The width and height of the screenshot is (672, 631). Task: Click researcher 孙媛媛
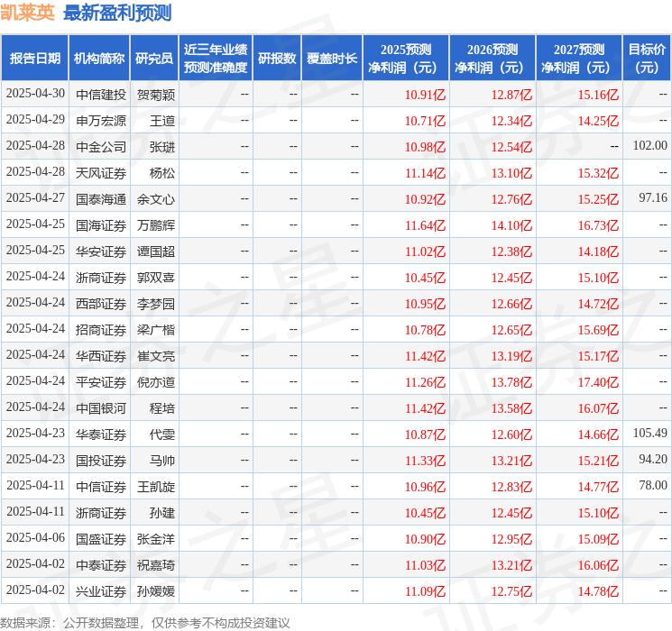pos(156,591)
